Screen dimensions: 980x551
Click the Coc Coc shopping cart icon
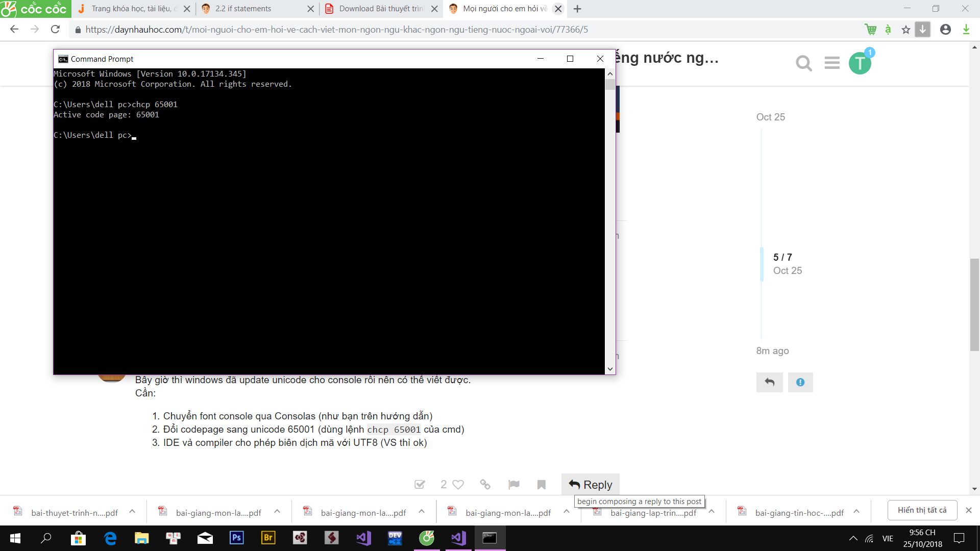[x=870, y=30]
